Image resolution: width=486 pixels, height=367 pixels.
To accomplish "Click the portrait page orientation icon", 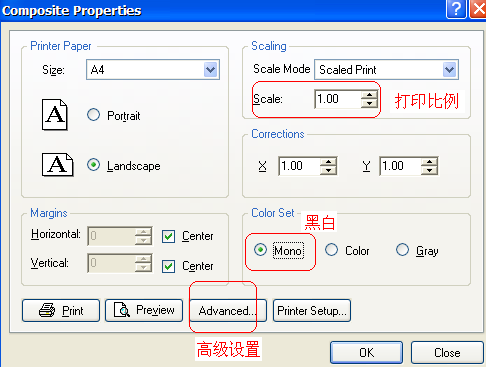I will click(55, 115).
